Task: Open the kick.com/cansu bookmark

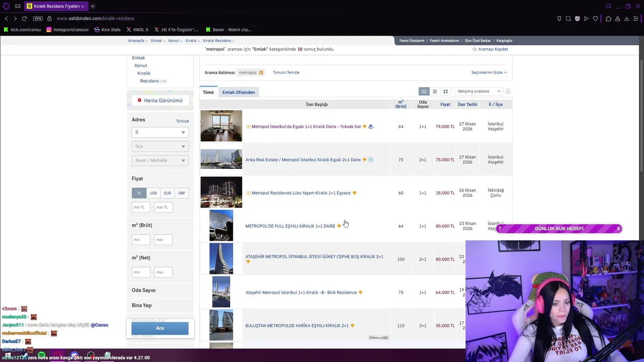Action: pyautogui.click(x=22, y=30)
